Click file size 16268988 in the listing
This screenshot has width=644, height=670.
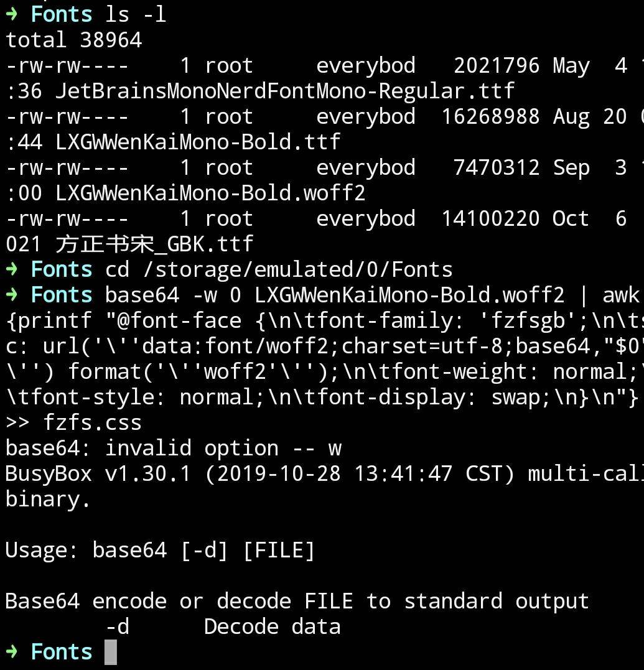click(490, 117)
